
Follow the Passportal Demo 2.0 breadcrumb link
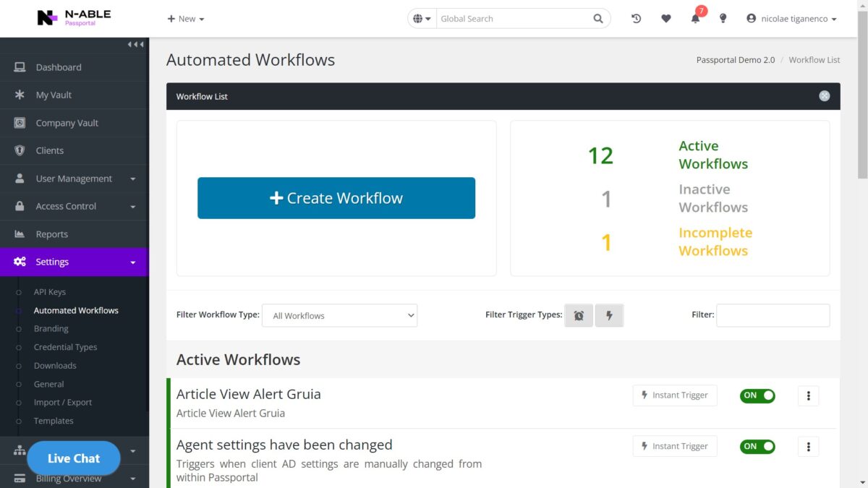736,60
